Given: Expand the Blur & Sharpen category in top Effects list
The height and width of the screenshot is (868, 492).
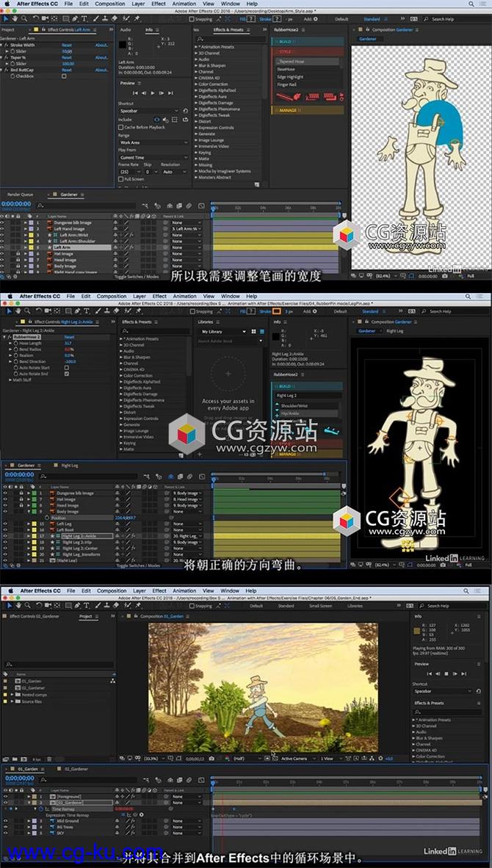Looking at the screenshot, I should pyautogui.click(x=196, y=65).
